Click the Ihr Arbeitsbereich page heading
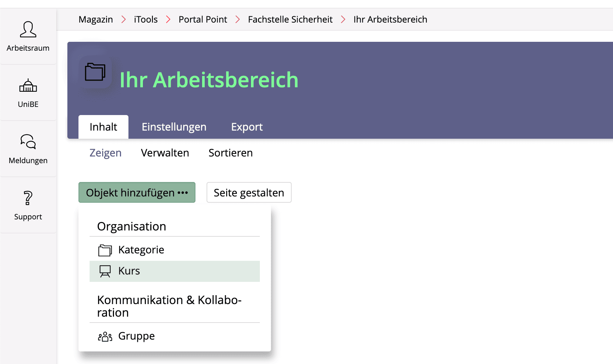The width and height of the screenshot is (613, 364). (x=209, y=80)
